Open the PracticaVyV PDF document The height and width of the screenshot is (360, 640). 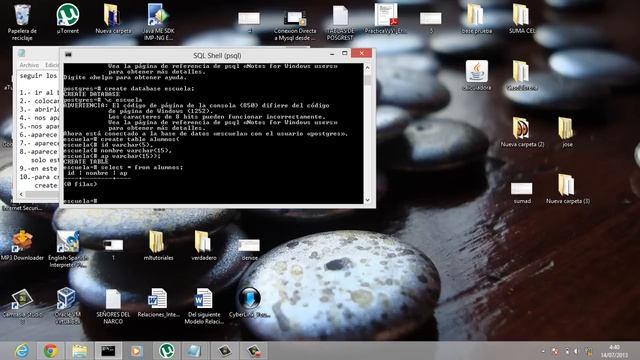click(x=386, y=18)
